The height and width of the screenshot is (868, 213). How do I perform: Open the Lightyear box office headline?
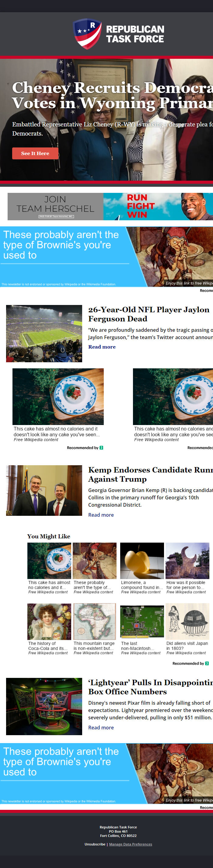tap(150, 687)
